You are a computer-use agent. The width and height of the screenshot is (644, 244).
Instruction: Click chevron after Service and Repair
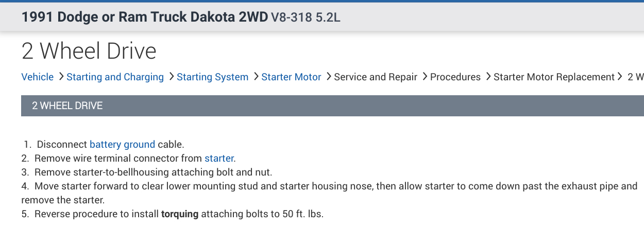425,77
